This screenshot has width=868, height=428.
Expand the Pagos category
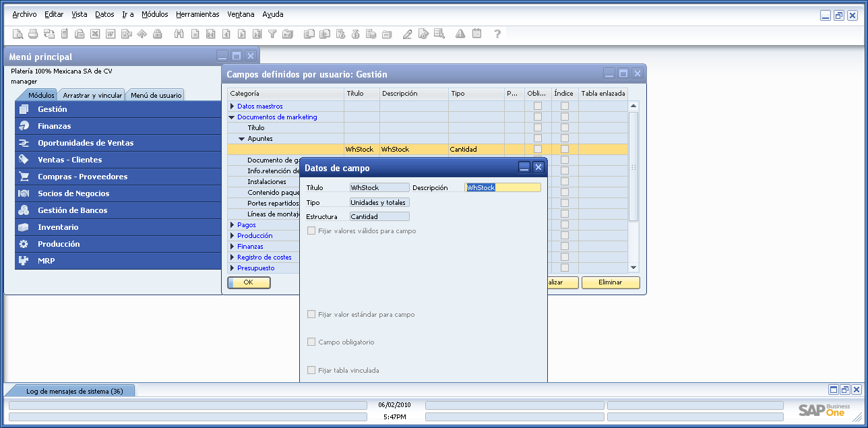click(x=233, y=225)
